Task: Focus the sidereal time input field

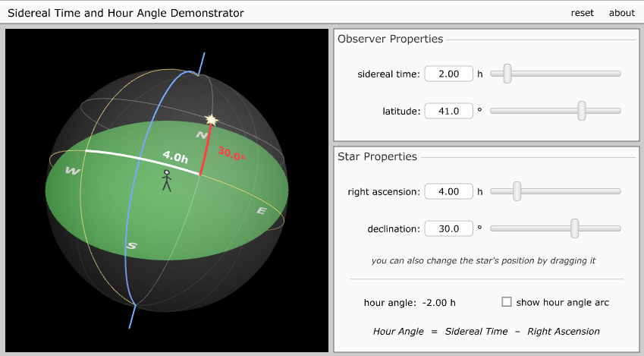Action: [x=448, y=74]
